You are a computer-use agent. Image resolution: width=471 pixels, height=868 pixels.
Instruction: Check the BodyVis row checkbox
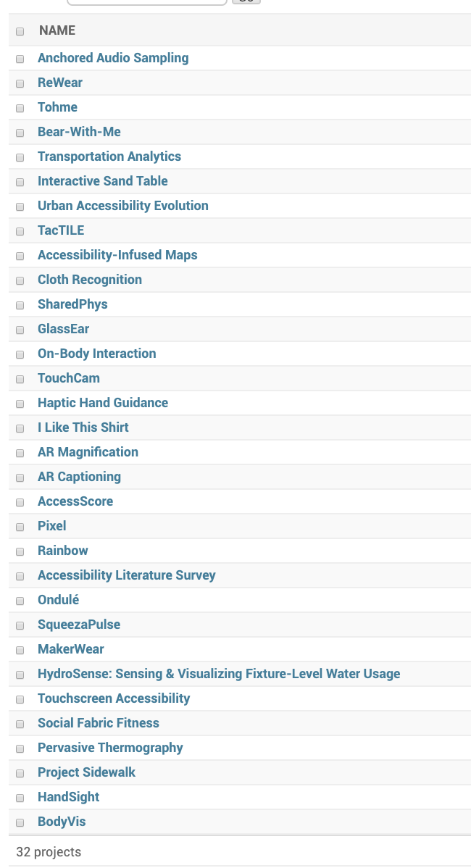click(20, 822)
